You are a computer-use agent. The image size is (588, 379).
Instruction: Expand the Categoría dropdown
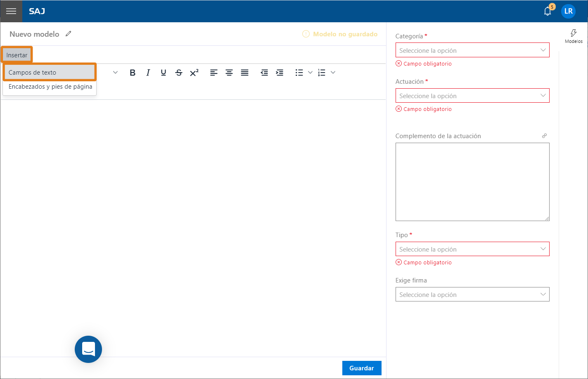(472, 50)
